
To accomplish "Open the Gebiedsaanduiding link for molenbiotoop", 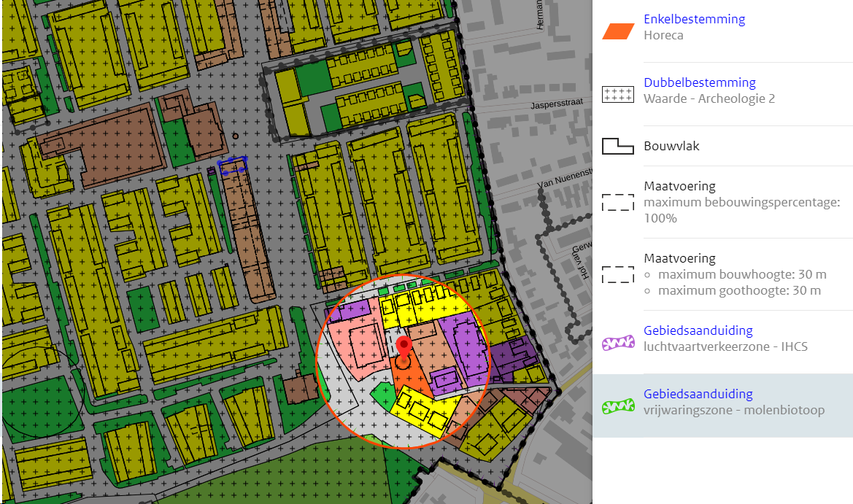I will click(698, 394).
